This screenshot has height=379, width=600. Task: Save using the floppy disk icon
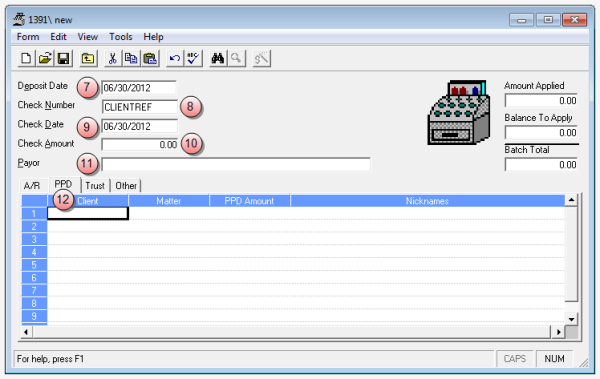coord(63,59)
